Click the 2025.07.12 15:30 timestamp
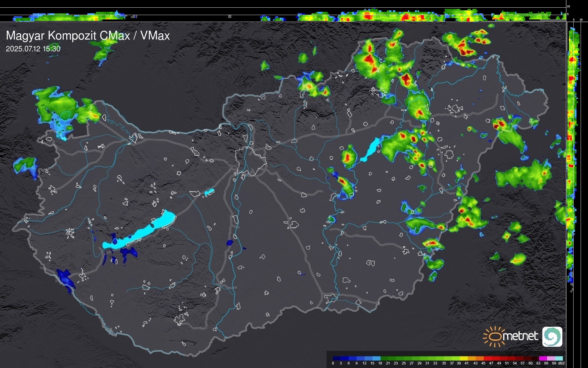The image size is (588, 368). (x=33, y=49)
